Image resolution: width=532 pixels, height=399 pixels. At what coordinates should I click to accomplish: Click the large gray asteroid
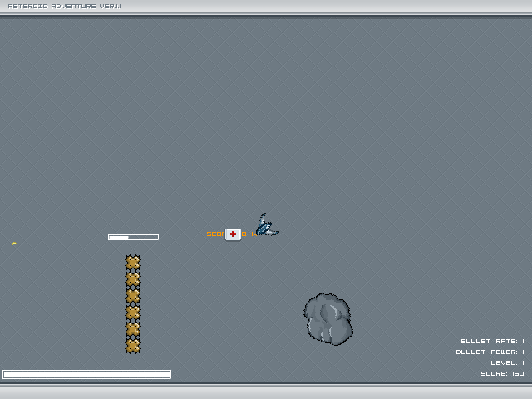(328, 319)
